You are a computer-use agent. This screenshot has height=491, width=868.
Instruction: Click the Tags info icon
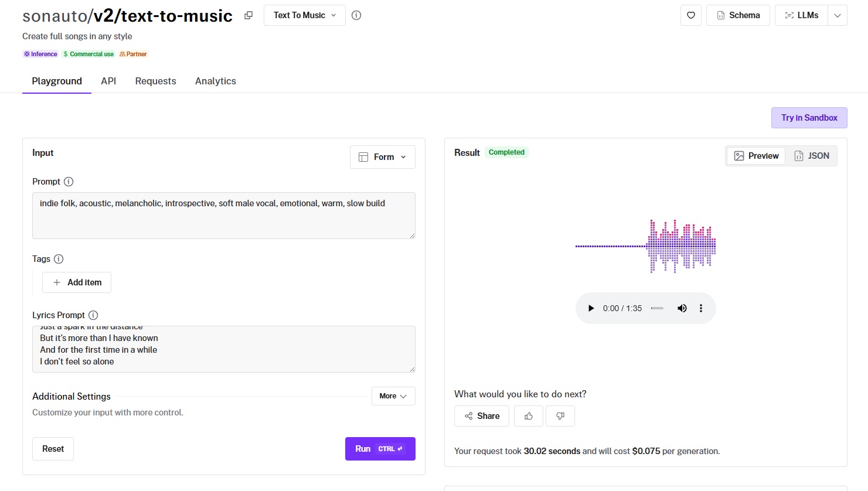[x=59, y=259]
